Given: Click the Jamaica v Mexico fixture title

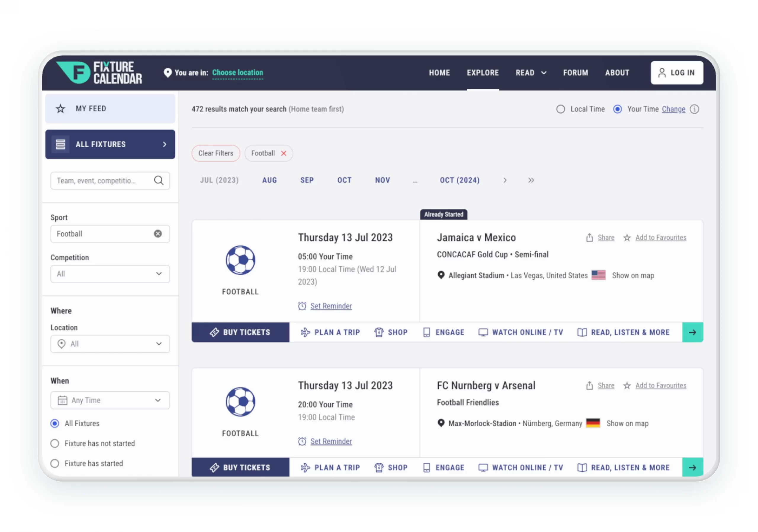Looking at the screenshot, I should (476, 238).
